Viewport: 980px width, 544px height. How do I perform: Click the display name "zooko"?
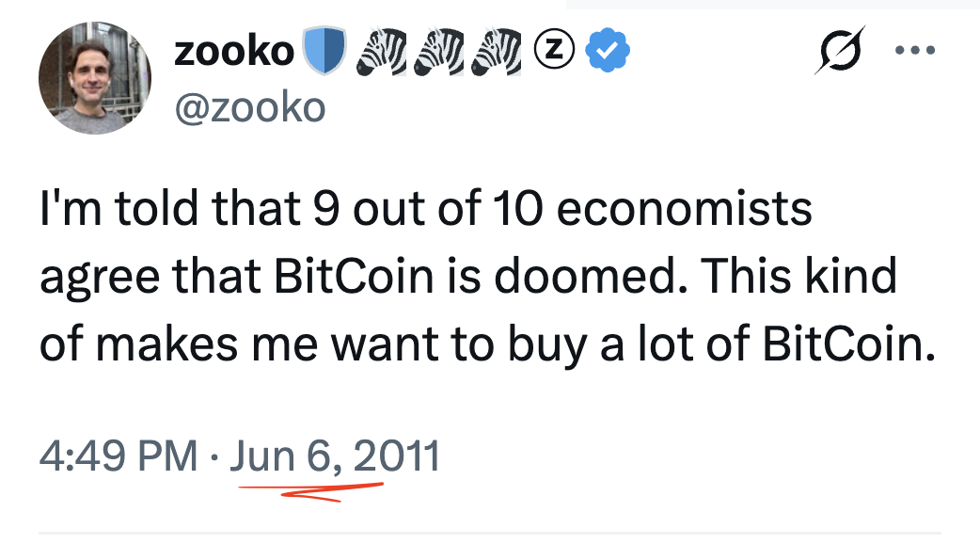(x=233, y=53)
